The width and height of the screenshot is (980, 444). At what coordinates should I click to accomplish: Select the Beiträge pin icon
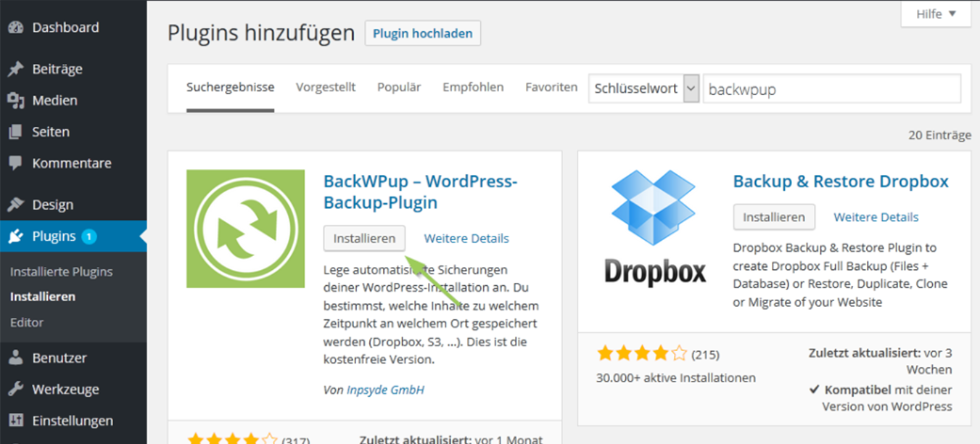point(17,68)
